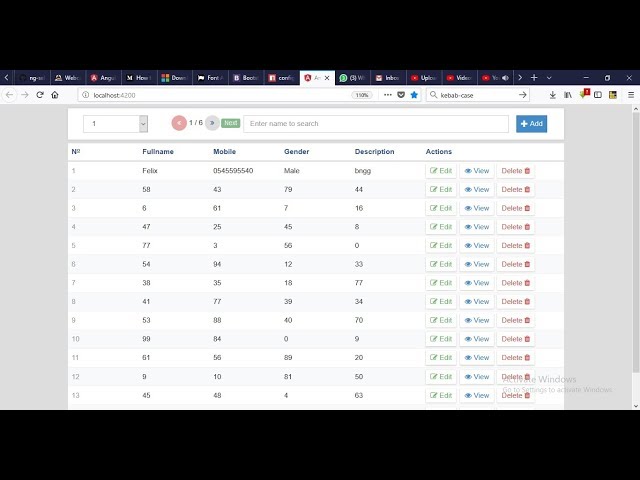
Task: View details for row 11
Action: click(477, 358)
